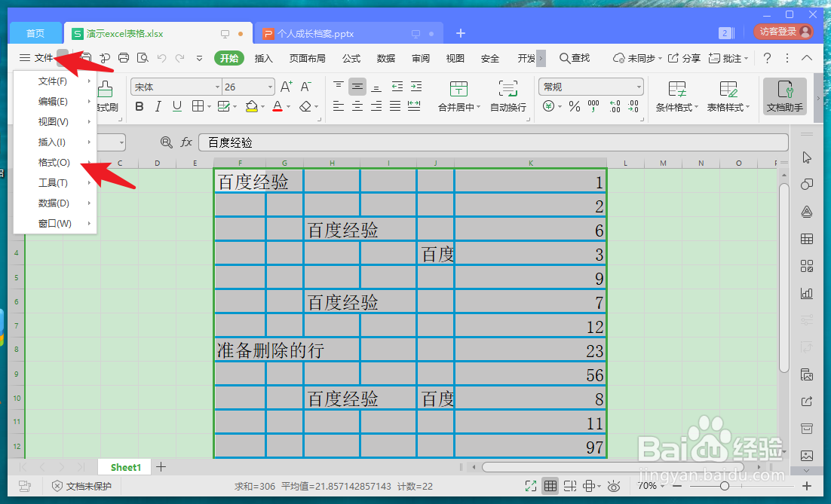This screenshot has width=831, height=504.
Task: Click the formula bar containing 百度经验
Action: click(x=493, y=142)
